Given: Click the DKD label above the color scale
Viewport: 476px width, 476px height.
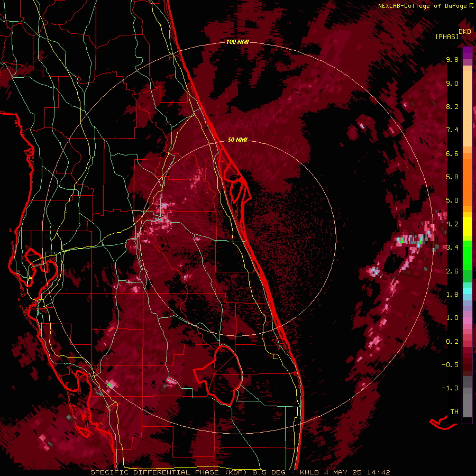Looking at the screenshot, I should point(465,32).
